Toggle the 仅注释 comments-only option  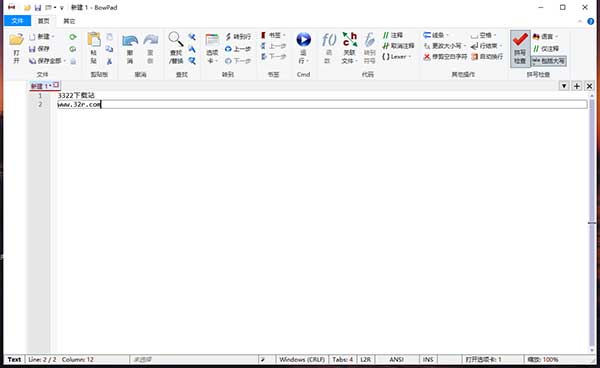546,49
